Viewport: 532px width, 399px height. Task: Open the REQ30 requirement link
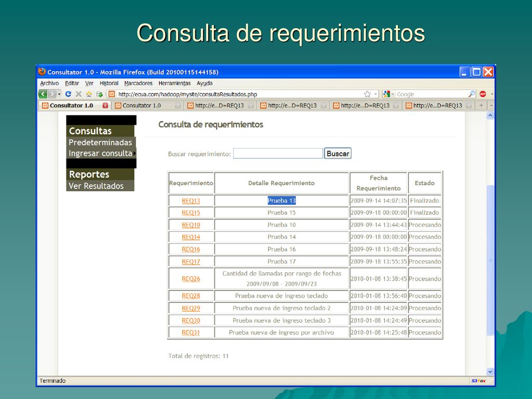[x=191, y=320]
